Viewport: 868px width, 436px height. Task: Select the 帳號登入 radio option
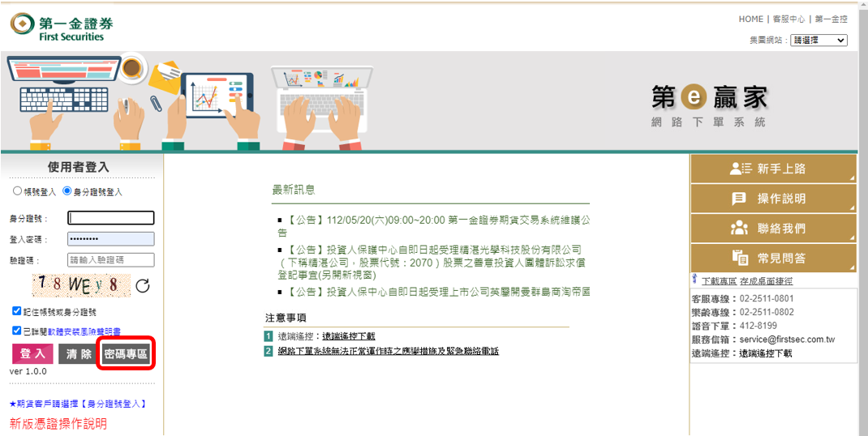coord(18,192)
